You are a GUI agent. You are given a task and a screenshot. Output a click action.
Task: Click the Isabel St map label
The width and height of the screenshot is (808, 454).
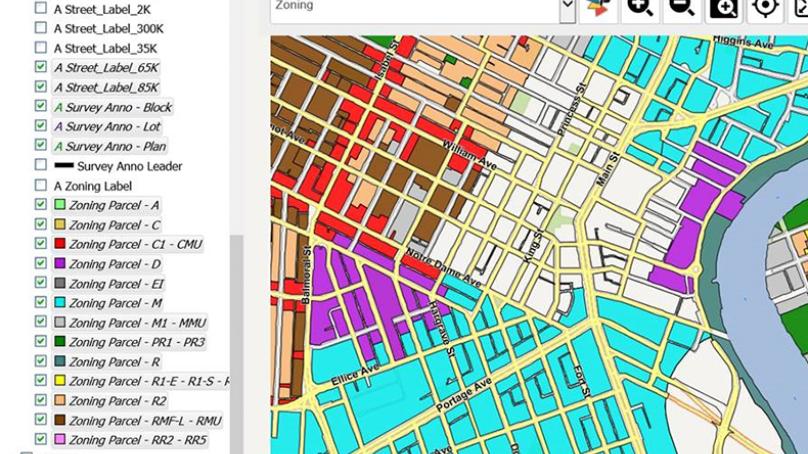(x=386, y=59)
